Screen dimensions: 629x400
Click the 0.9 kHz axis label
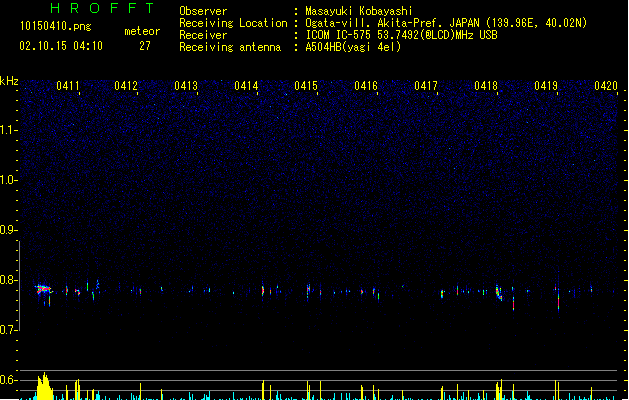coord(8,230)
